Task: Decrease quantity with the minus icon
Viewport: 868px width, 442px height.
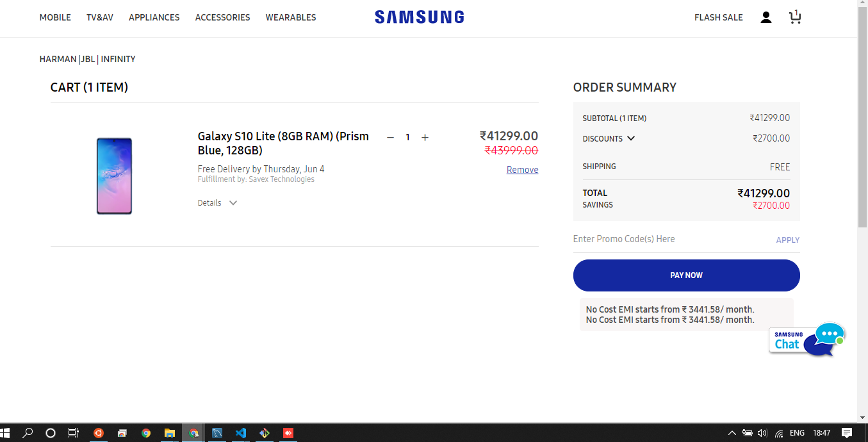Action: coord(390,137)
